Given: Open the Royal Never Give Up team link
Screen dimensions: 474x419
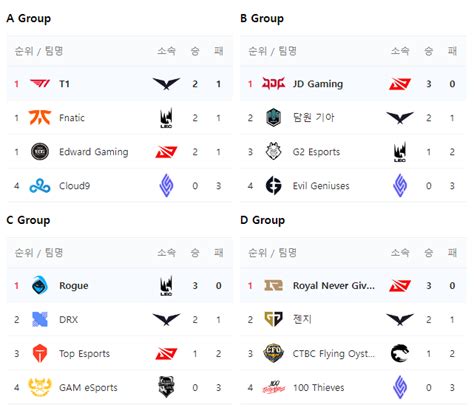Looking at the screenshot, I should pos(334,286).
